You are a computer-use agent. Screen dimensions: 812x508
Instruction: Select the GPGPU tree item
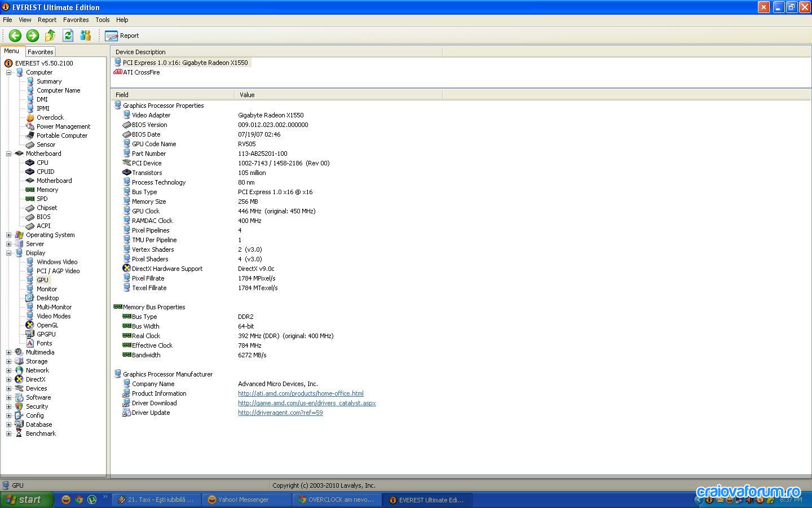pos(46,334)
